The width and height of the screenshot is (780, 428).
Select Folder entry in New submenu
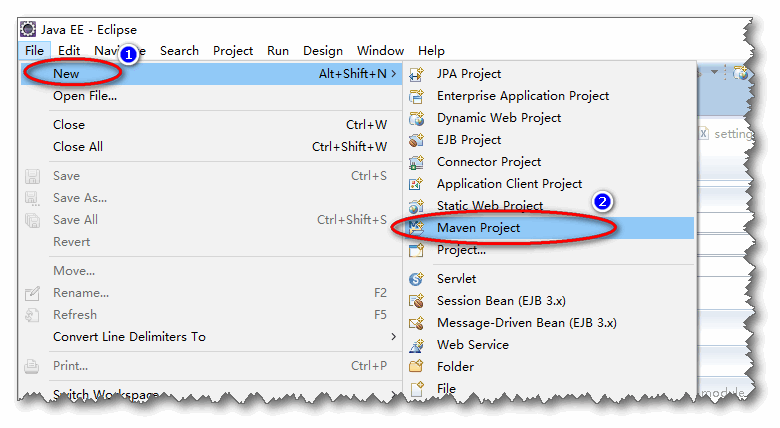tap(550, 367)
